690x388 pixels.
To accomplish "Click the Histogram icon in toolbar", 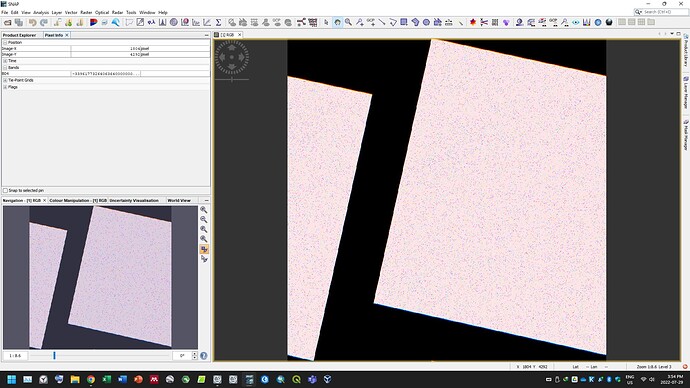I will [x=162, y=22].
